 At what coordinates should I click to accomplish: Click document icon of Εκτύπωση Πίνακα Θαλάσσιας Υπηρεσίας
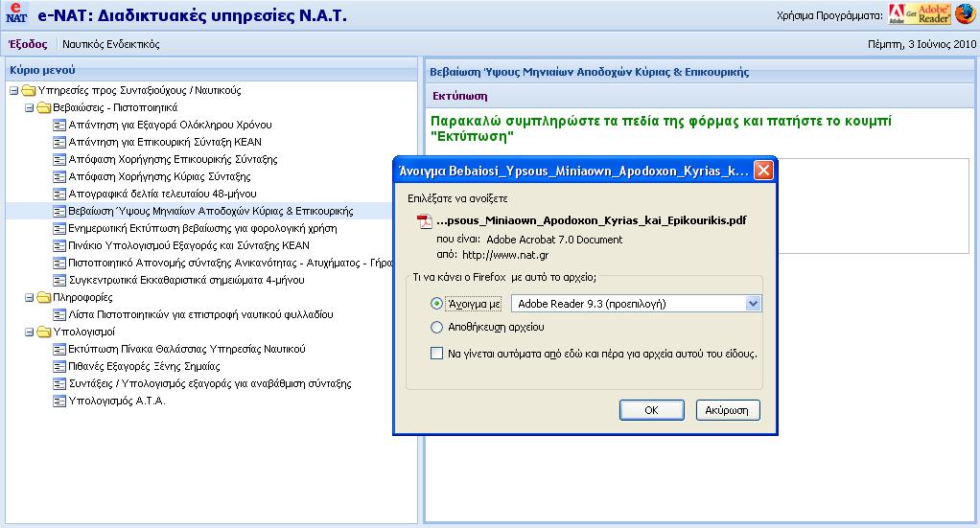[59, 350]
